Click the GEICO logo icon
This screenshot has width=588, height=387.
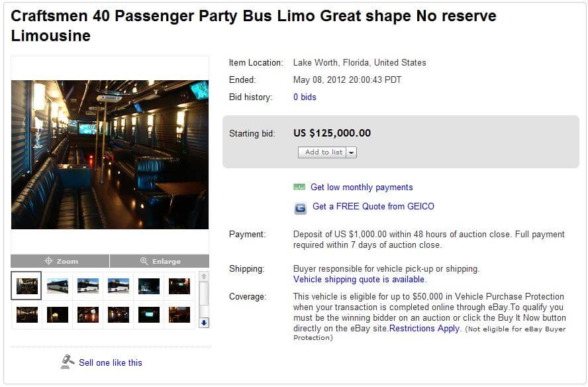(x=301, y=207)
